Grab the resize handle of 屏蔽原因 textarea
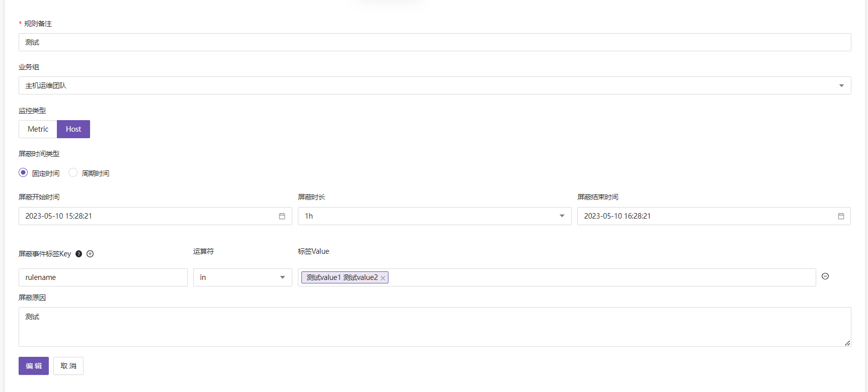This screenshot has height=392, width=868. [x=847, y=343]
